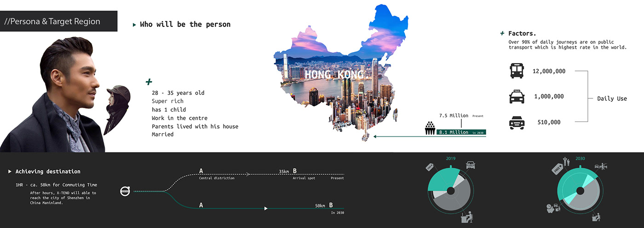The width and height of the screenshot is (644, 228).
Task: Click the "Daily Use" label
Action: (x=612, y=99)
